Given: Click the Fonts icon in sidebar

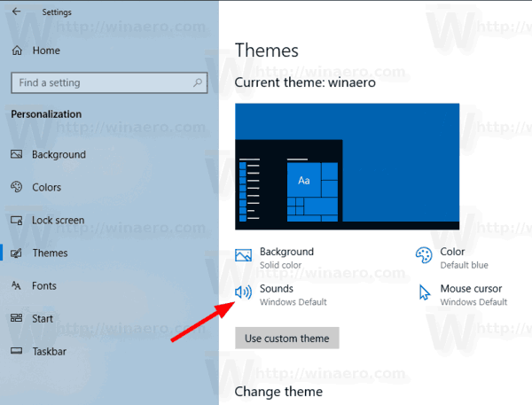Looking at the screenshot, I should [x=16, y=285].
